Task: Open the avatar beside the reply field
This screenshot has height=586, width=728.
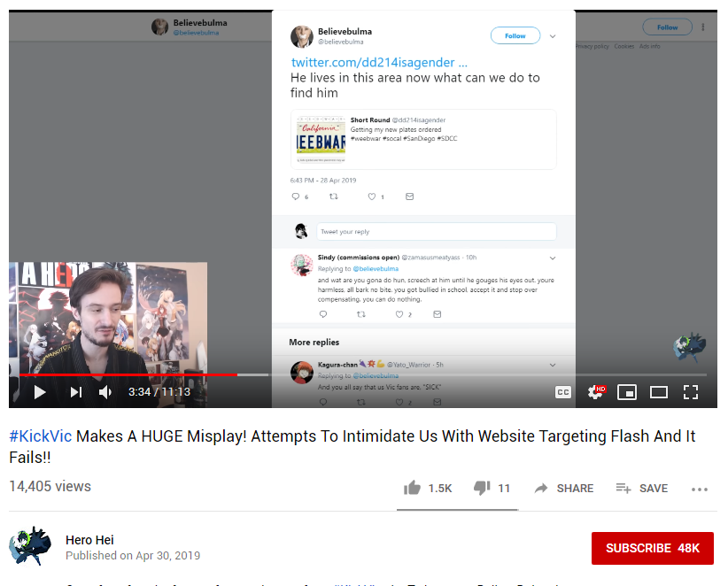Action: click(x=302, y=231)
